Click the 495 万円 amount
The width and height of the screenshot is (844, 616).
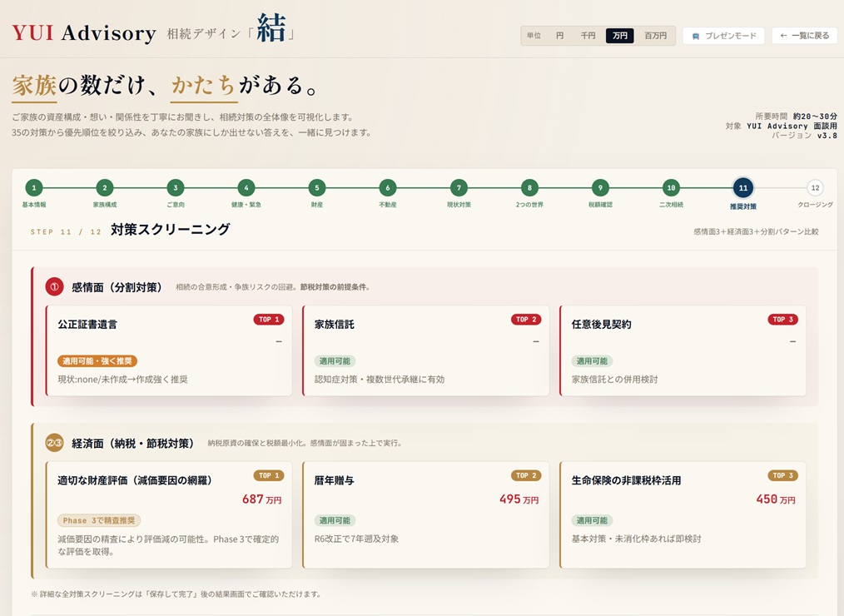point(519,499)
